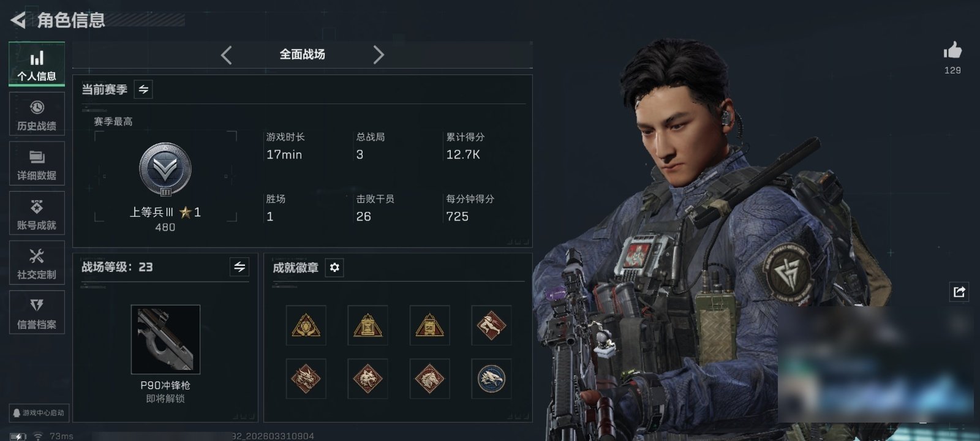
Task: Toggle the 战场等级 swap button
Action: (x=239, y=267)
